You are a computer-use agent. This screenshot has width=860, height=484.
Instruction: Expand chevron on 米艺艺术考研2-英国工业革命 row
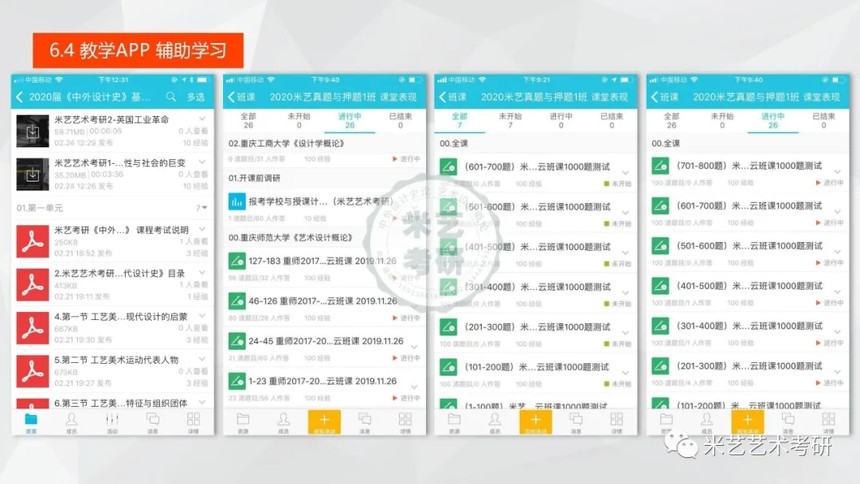(202, 119)
